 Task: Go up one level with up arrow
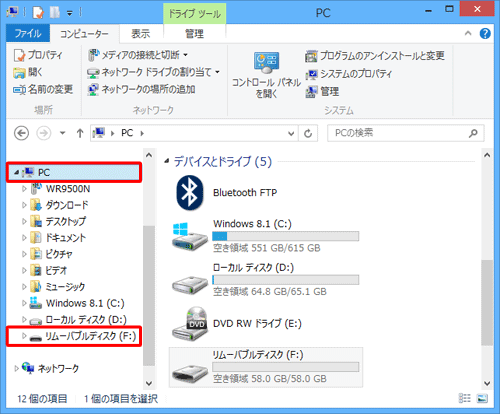(80, 133)
